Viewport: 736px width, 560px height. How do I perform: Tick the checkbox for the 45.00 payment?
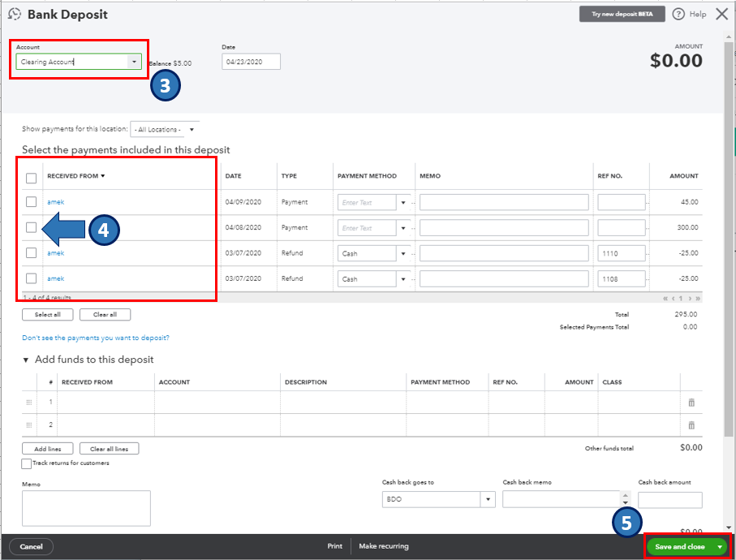[x=31, y=202]
